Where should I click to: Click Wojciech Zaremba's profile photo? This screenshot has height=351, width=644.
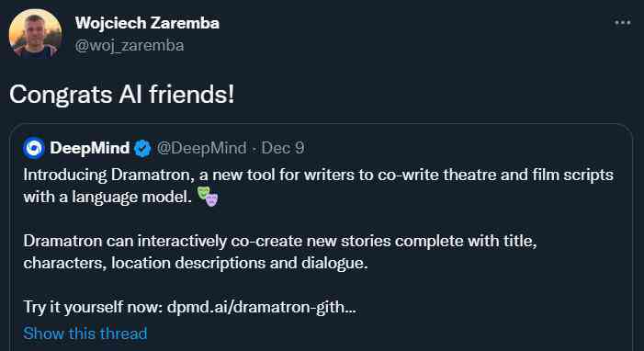coord(35,34)
